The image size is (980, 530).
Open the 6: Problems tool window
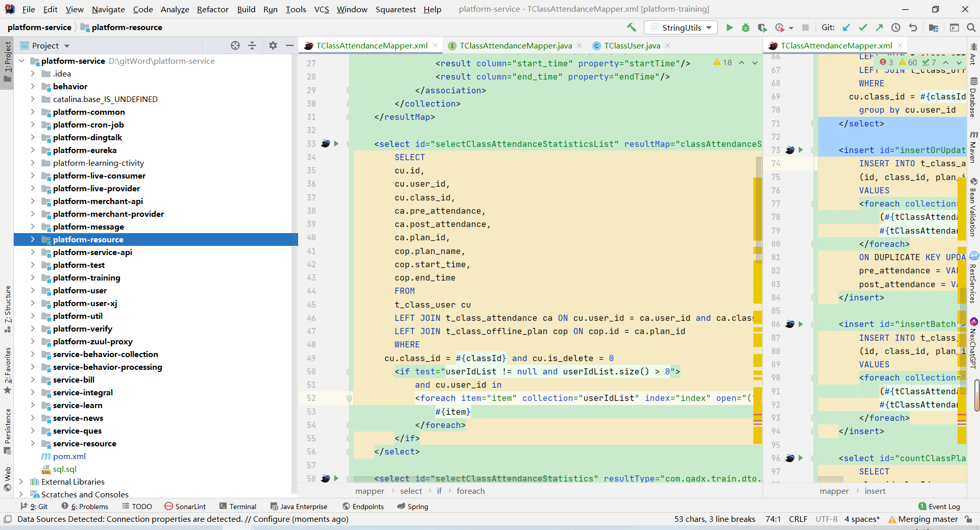pos(85,507)
